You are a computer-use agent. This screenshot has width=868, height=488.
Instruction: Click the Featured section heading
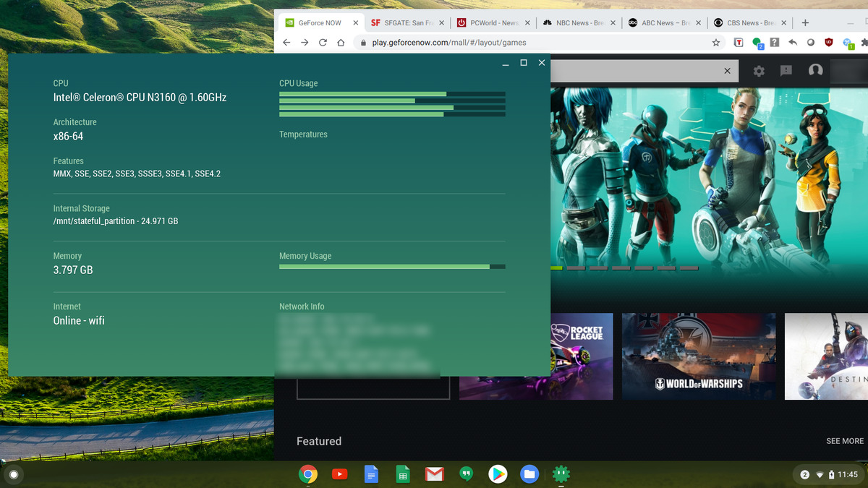(x=319, y=441)
